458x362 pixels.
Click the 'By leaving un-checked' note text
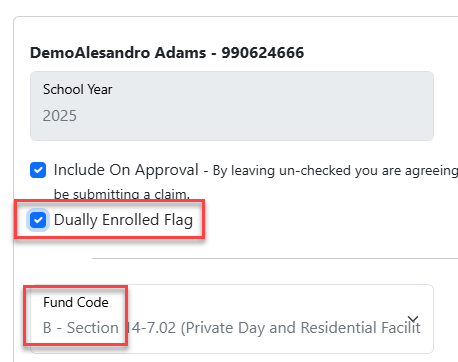[335, 171]
